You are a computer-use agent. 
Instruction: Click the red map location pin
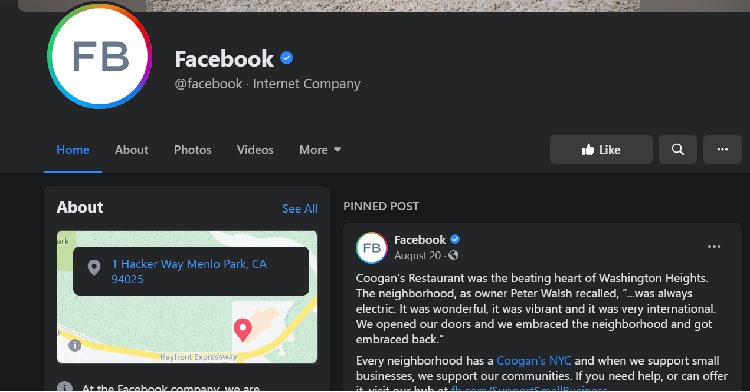(243, 330)
